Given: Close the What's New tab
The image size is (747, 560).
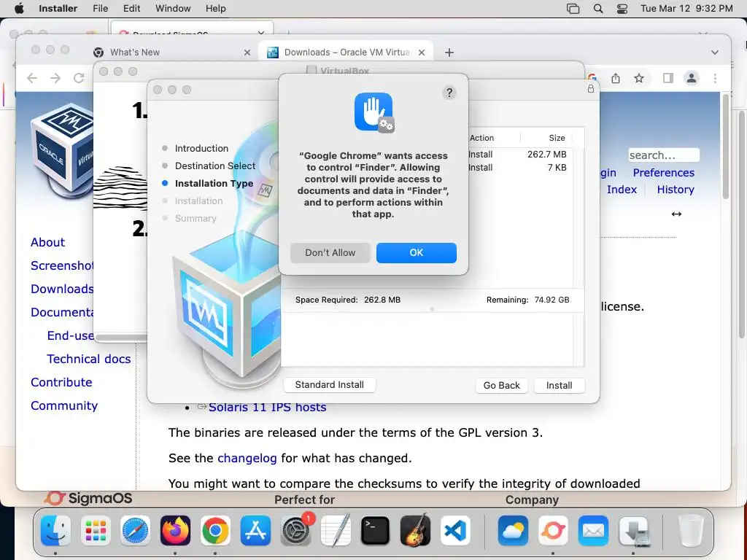Looking at the screenshot, I should pyautogui.click(x=247, y=52).
